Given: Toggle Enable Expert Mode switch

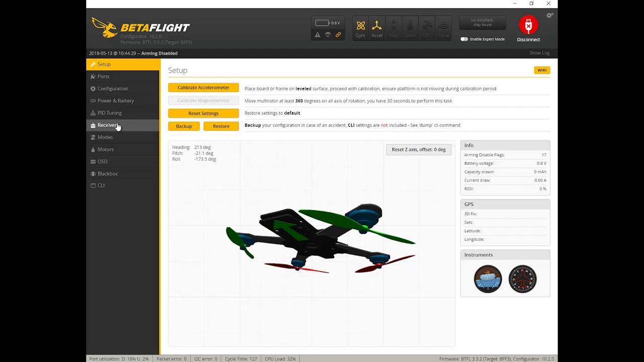Looking at the screenshot, I should point(464,39).
